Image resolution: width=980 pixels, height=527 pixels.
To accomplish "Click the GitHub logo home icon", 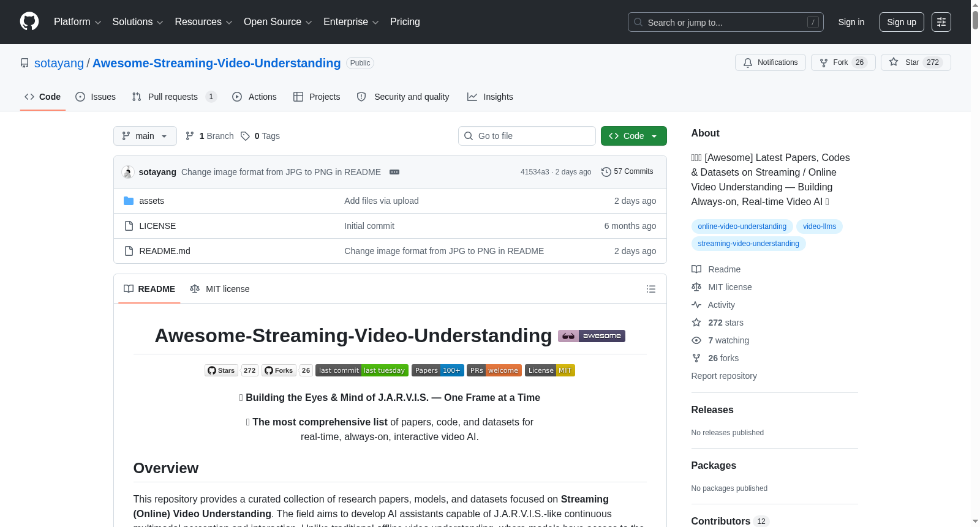I will coord(29,21).
